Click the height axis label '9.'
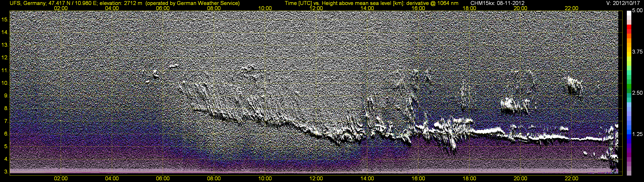 [x=6, y=96]
